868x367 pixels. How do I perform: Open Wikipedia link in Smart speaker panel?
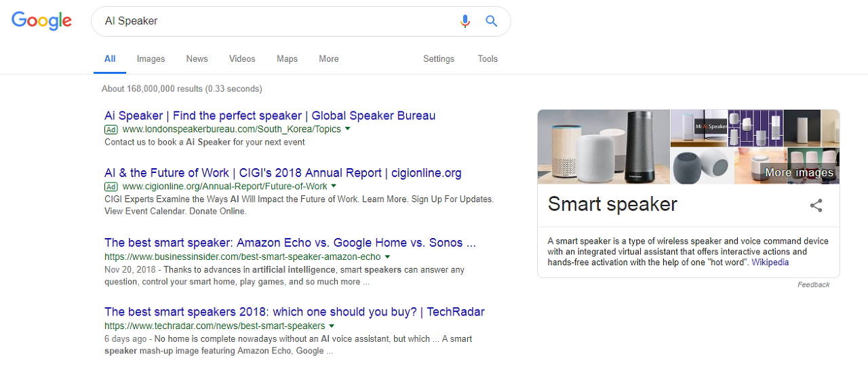(x=770, y=262)
